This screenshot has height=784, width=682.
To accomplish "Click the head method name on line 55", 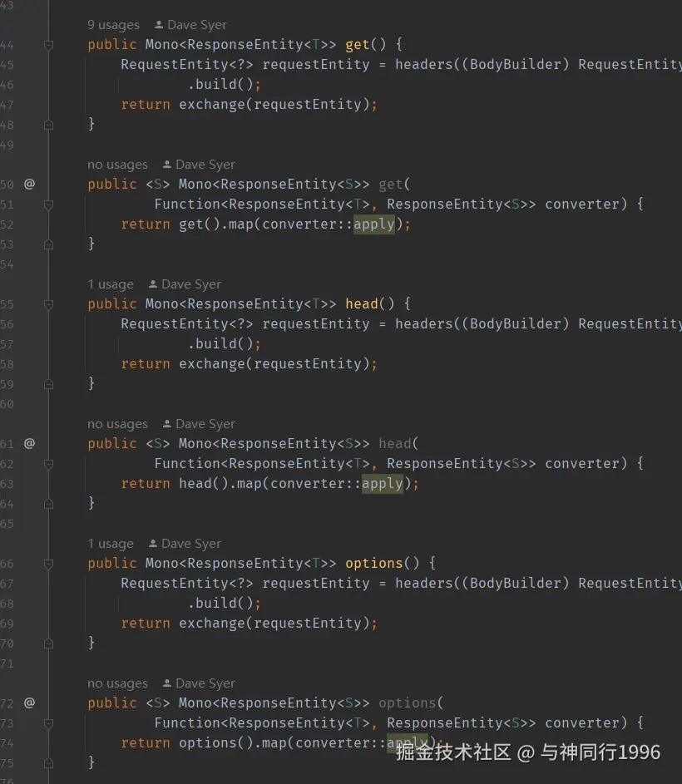I will (x=362, y=304).
